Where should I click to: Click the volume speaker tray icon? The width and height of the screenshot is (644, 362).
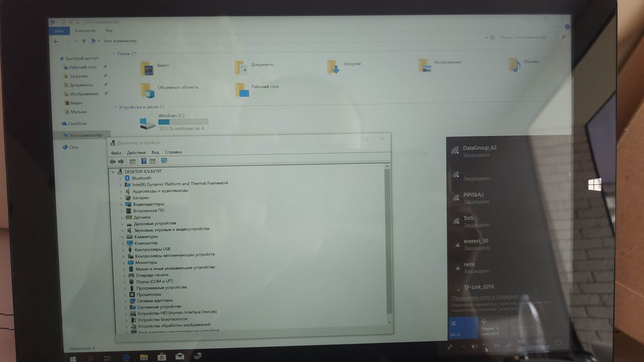coord(496,346)
